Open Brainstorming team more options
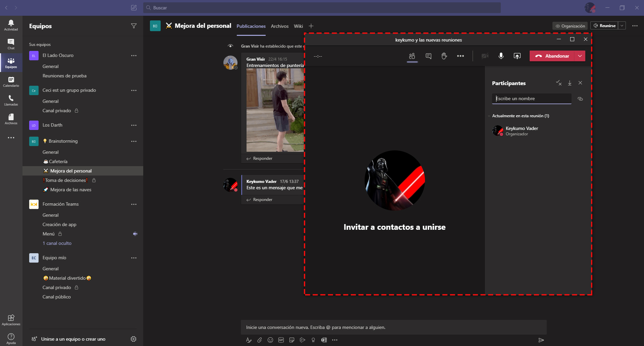This screenshot has height=346, width=644. pos(134,141)
